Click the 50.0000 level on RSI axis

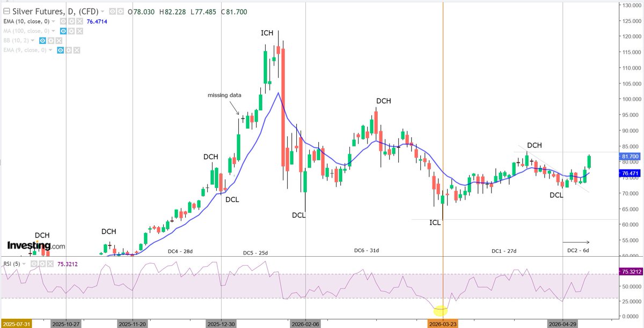[x=632, y=287]
